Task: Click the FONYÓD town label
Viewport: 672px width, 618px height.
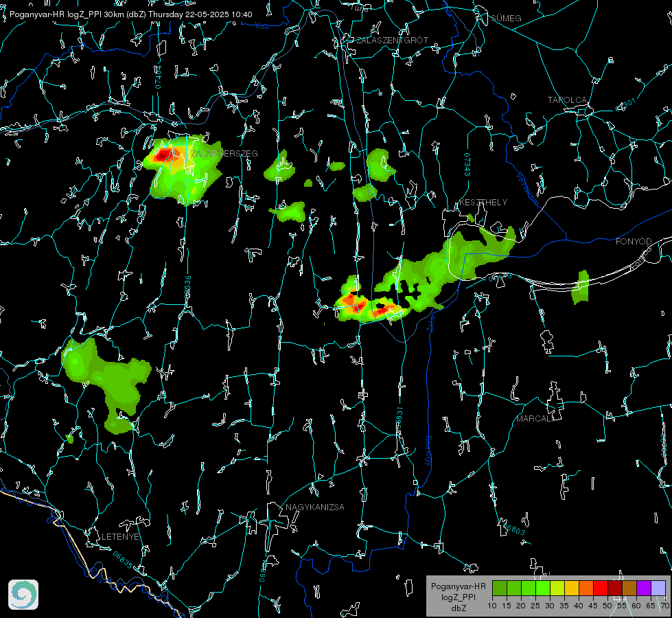Action: [634, 242]
